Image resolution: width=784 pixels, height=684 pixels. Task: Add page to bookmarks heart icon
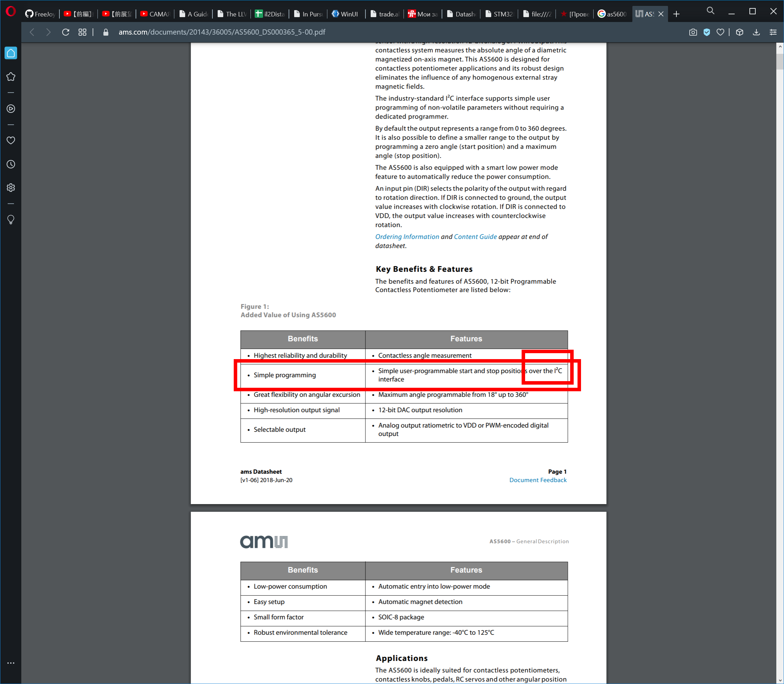(x=720, y=32)
